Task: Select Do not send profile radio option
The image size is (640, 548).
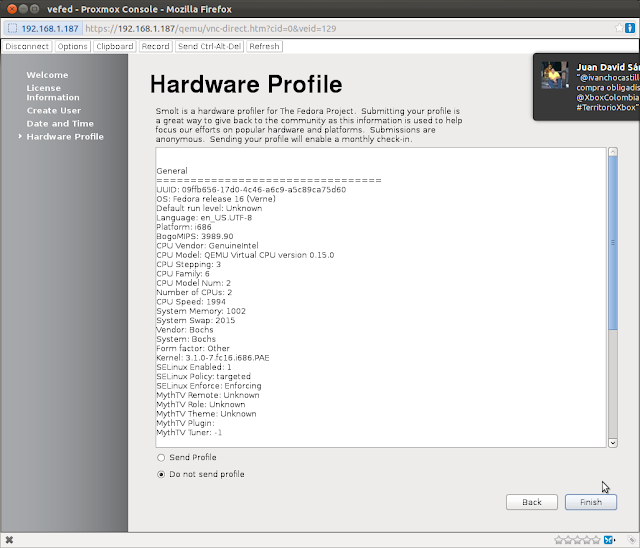Action: click(161, 474)
